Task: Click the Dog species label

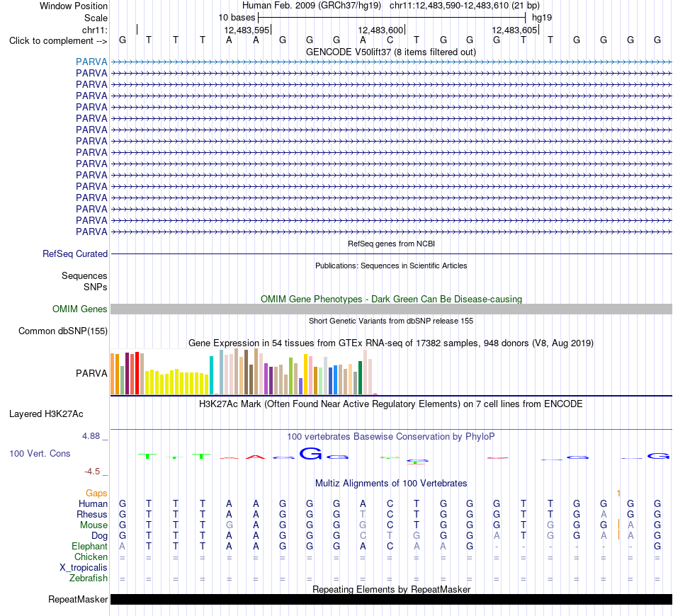Action: pos(100,536)
